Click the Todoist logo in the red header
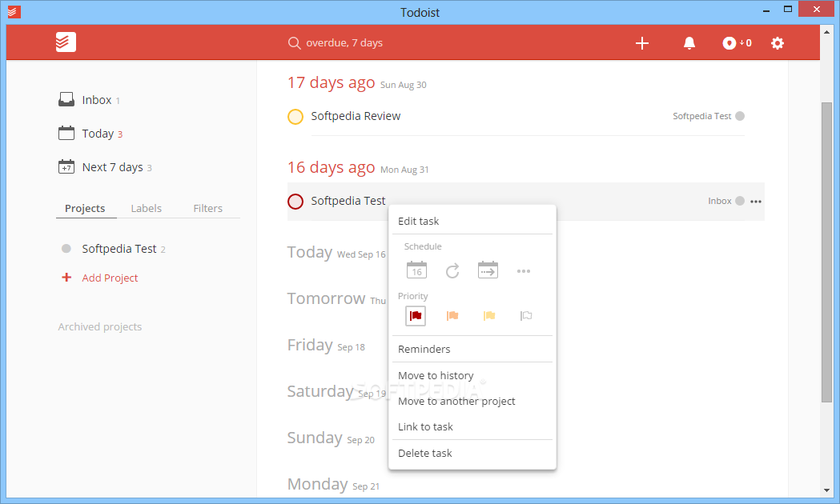The image size is (840, 504). click(x=66, y=42)
